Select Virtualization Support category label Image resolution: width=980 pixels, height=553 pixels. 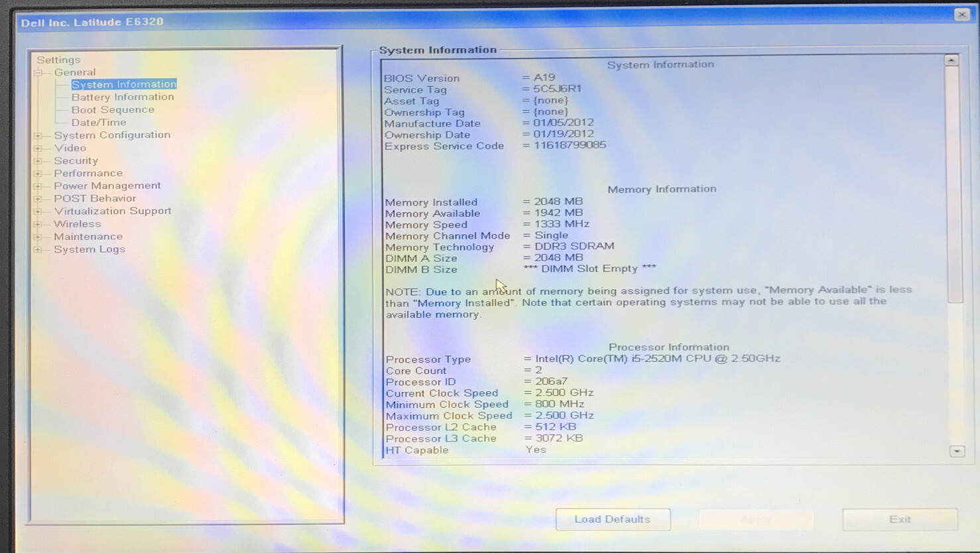tap(113, 211)
